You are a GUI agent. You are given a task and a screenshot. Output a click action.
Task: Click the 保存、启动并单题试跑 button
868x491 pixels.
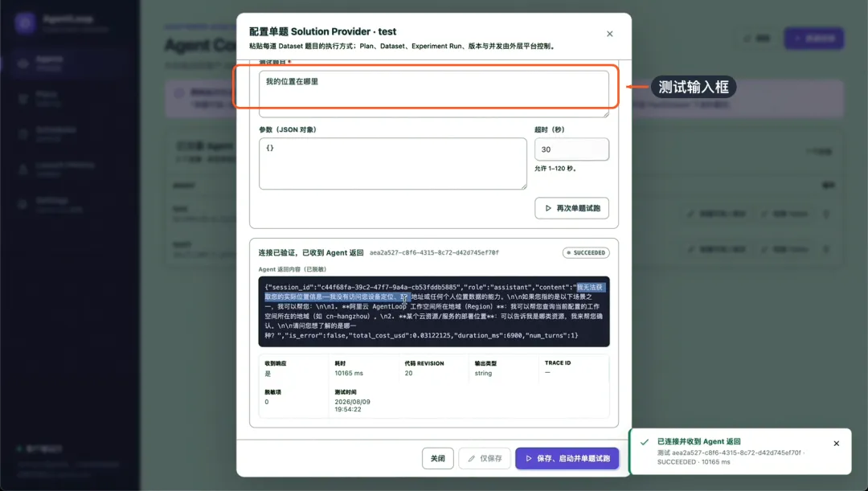pyautogui.click(x=567, y=458)
